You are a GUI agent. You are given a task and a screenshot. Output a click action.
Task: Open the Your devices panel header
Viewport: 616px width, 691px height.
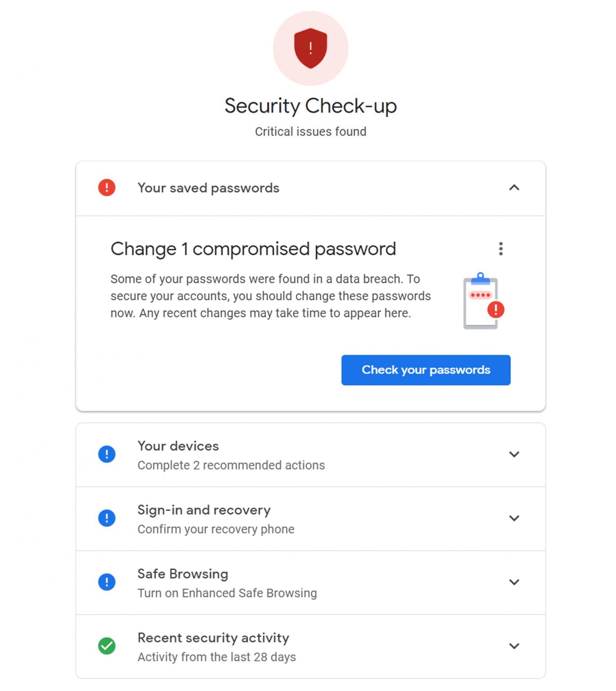(x=178, y=446)
